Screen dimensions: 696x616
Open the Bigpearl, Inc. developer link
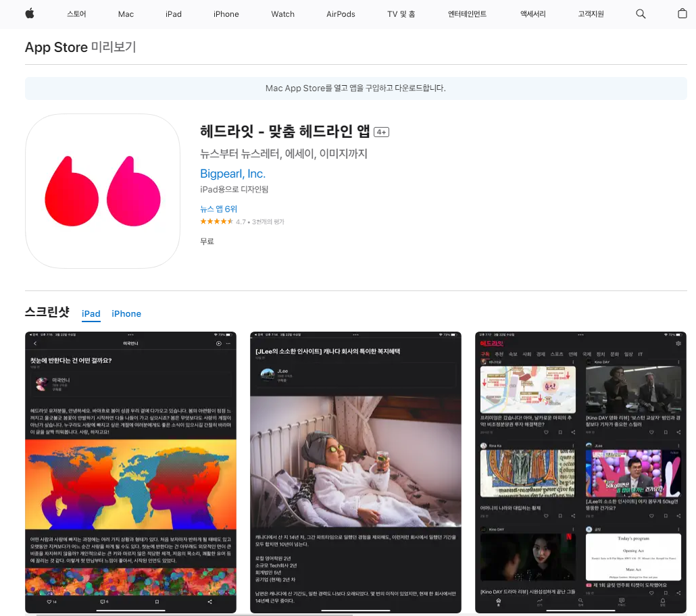pyautogui.click(x=232, y=174)
